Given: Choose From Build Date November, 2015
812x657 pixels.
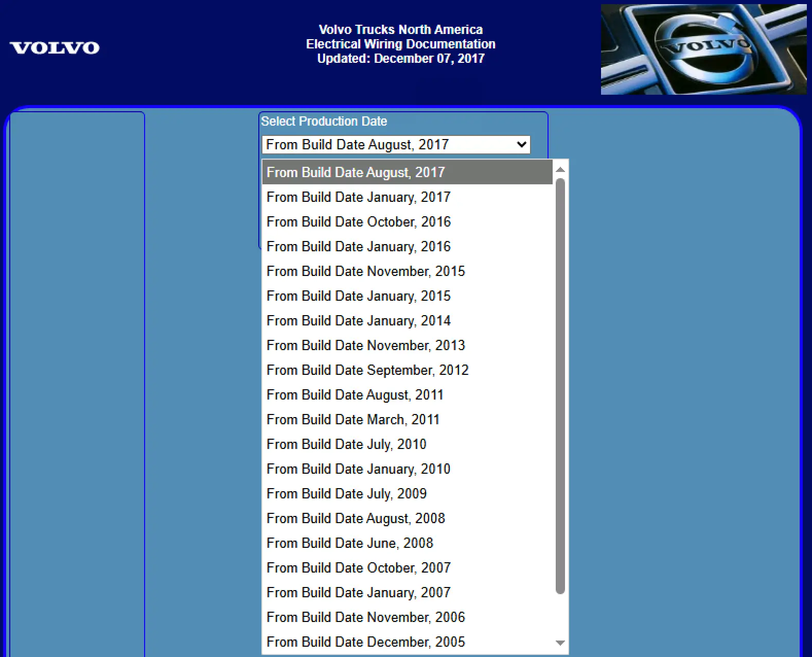Looking at the screenshot, I should [x=407, y=271].
